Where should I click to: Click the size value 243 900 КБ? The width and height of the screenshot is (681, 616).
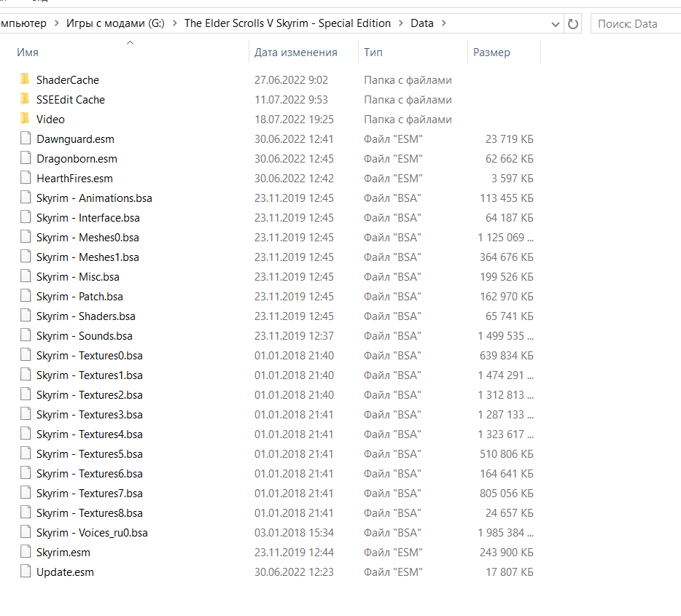[x=507, y=552]
